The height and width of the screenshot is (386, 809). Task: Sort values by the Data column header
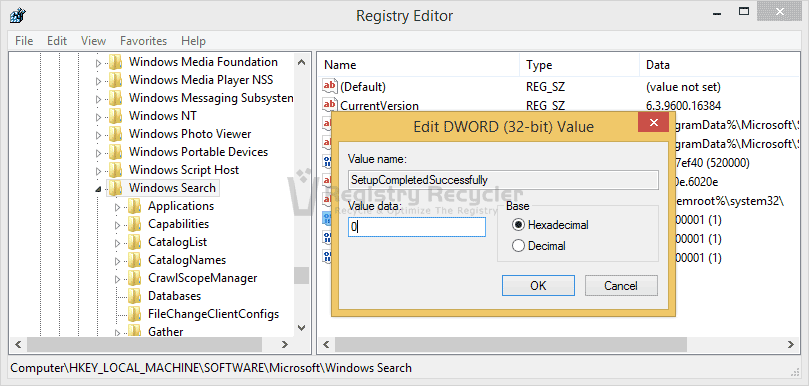coord(719,65)
